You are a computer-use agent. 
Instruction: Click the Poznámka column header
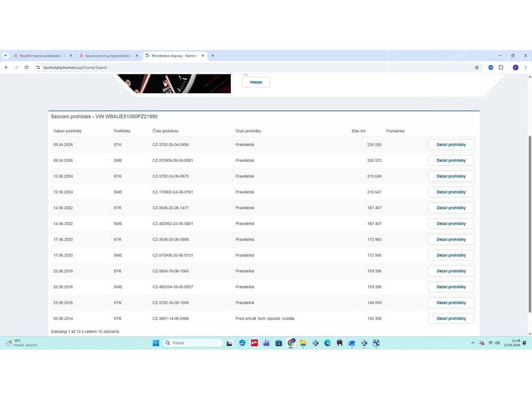click(x=395, y=131)
